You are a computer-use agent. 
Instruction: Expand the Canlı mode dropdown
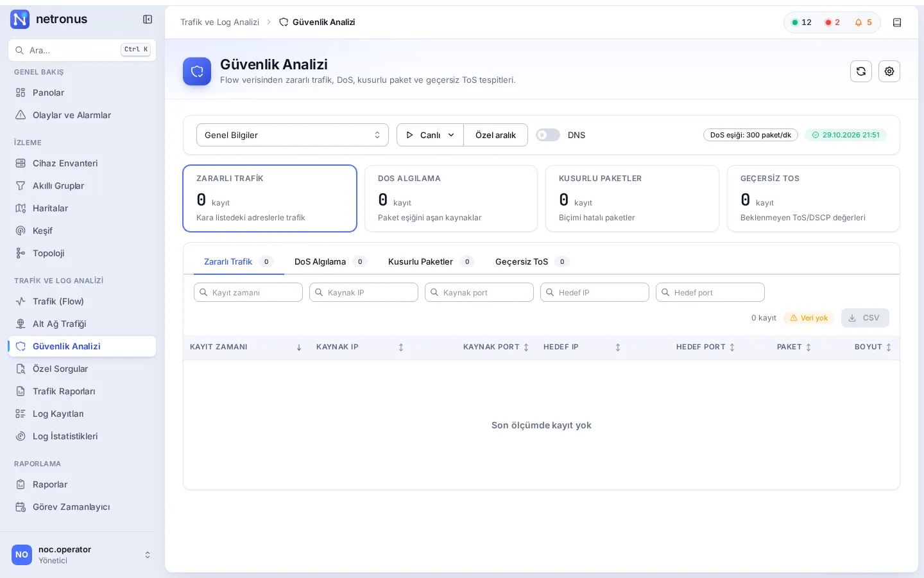[x=430, y=135]
